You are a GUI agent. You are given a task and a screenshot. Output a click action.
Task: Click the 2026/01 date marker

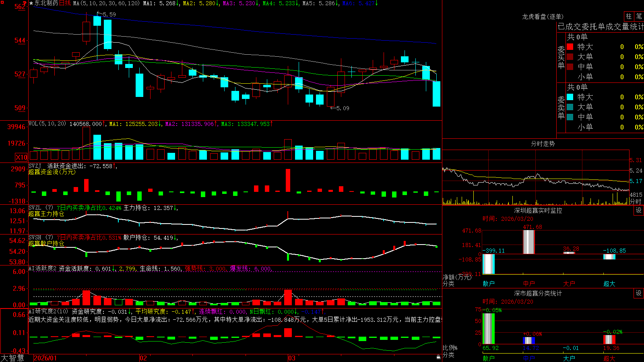point(45,358)
